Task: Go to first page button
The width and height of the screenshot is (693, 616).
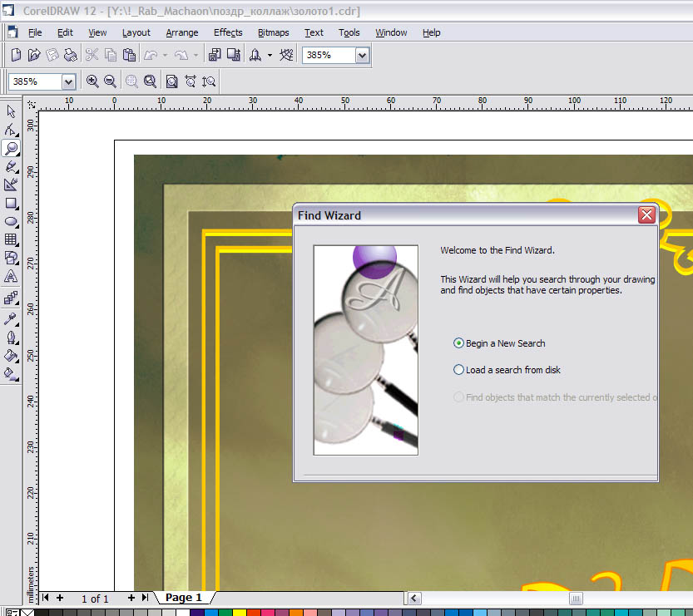Action: pos(45,598)
